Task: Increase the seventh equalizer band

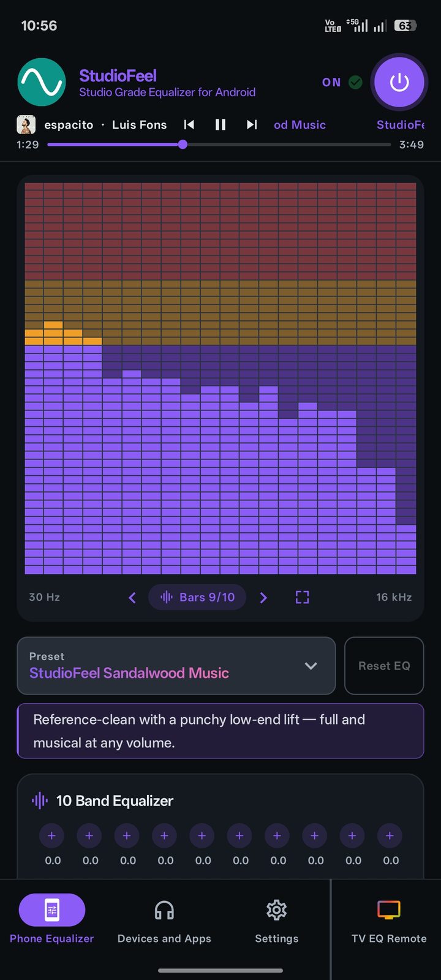Action: pos(277,836)
